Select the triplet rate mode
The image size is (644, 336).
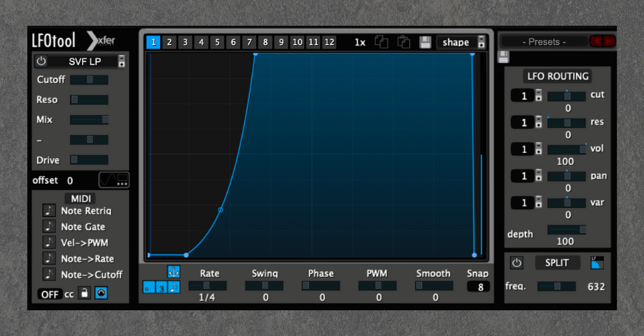[x=162, y=287]
